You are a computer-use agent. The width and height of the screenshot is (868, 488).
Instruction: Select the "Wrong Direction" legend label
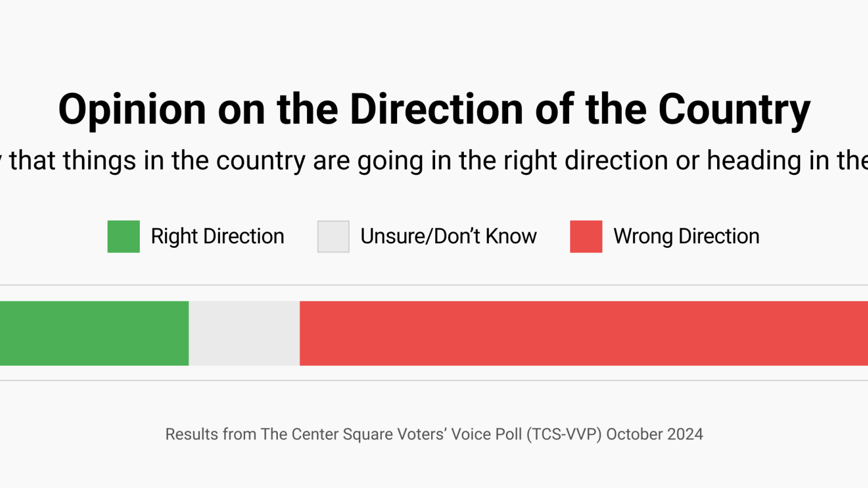click(x=686, y=237)
